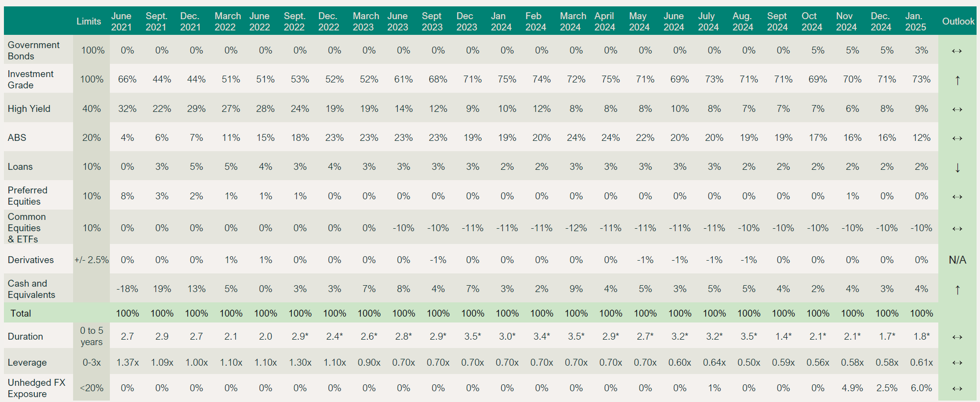Click the Cash and Equivalents outlook up arrow
Image resolution: width=980 pixels, height=402 pixels.
(x=957, y=290)
